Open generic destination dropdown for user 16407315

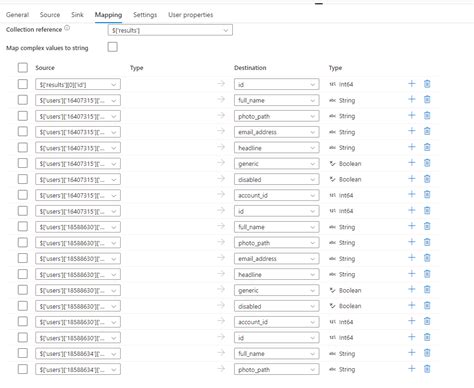276,164
